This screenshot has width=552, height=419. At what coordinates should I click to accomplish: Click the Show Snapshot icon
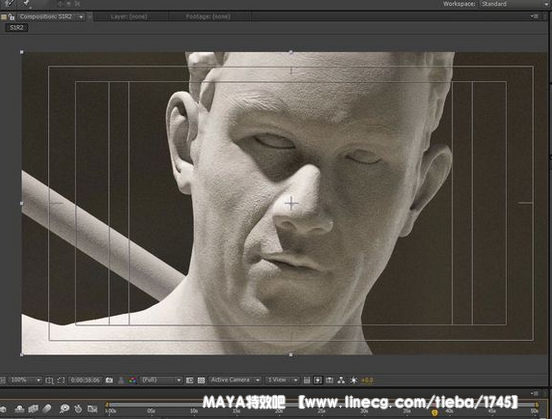tap(121, 380)
